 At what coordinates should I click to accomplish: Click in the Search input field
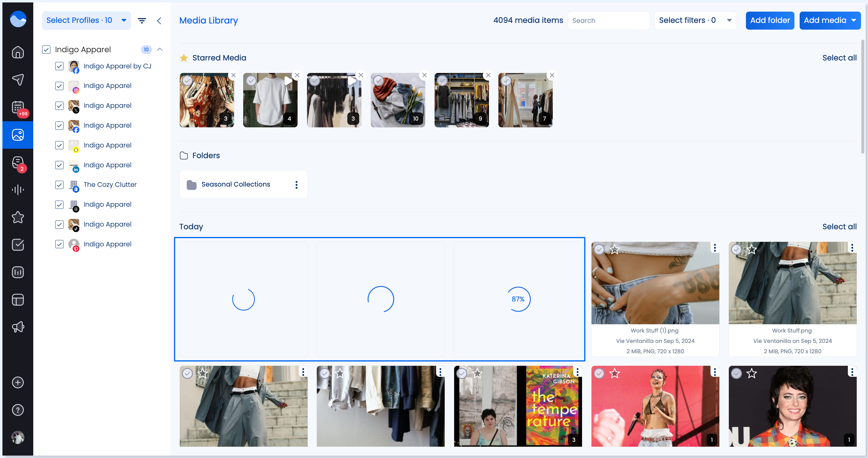click(x=609, y=20)
